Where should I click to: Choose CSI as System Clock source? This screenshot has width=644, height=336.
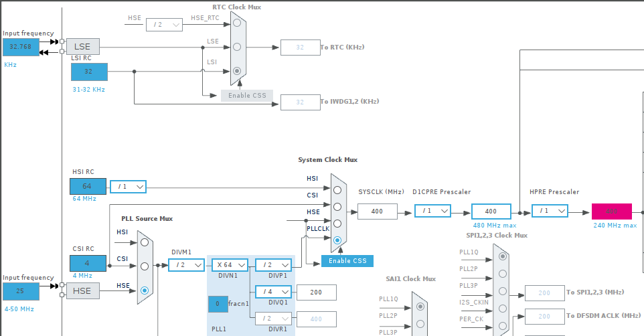[337, 207]
